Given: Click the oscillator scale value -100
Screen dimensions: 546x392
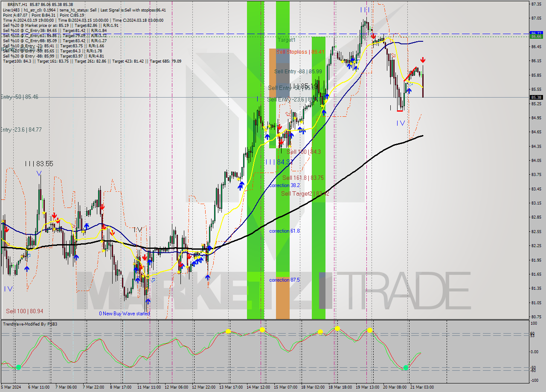Looking at the screenshot, I should click(x=534, y=380).
